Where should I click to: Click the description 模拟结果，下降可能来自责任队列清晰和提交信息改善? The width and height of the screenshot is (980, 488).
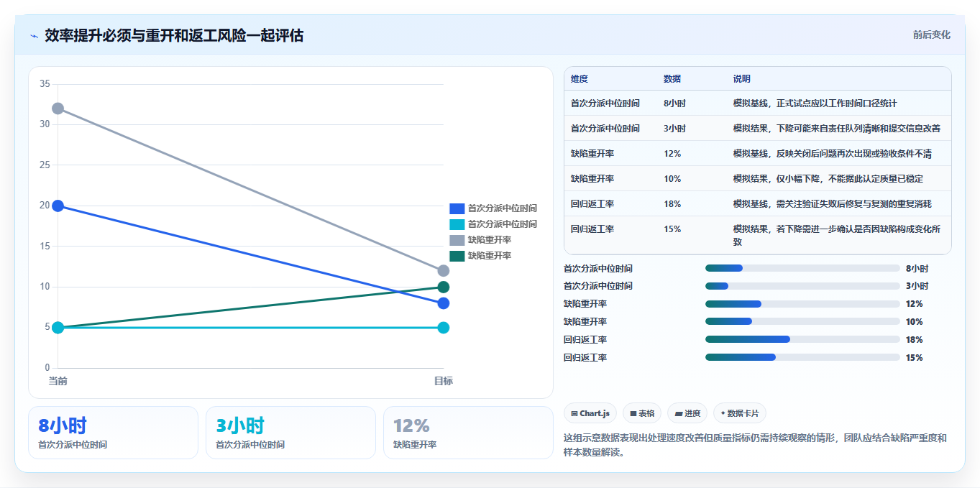pyautogui.click(x=837, y=129)
